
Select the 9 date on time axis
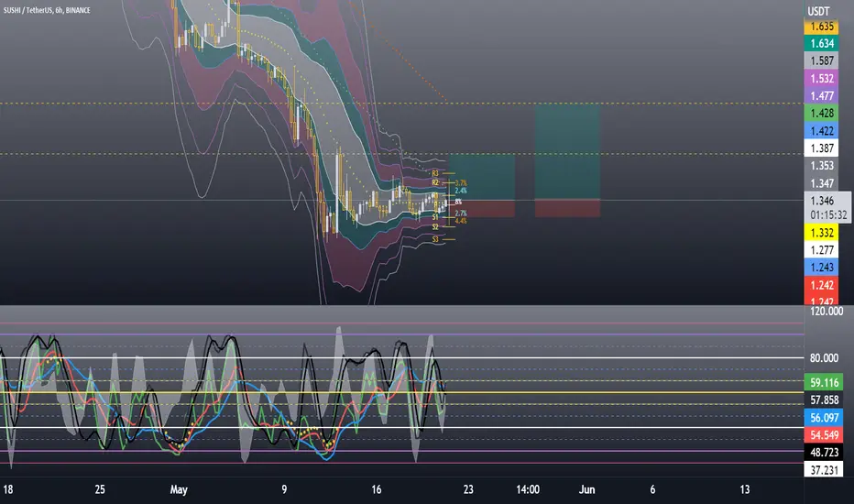pyautogui.click(x=284, y=489)
